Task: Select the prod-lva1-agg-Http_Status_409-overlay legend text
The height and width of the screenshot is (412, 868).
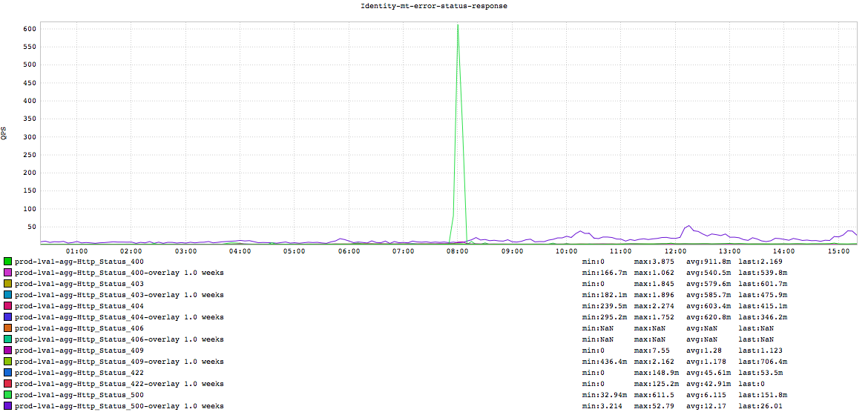Action: coord(119,362)
